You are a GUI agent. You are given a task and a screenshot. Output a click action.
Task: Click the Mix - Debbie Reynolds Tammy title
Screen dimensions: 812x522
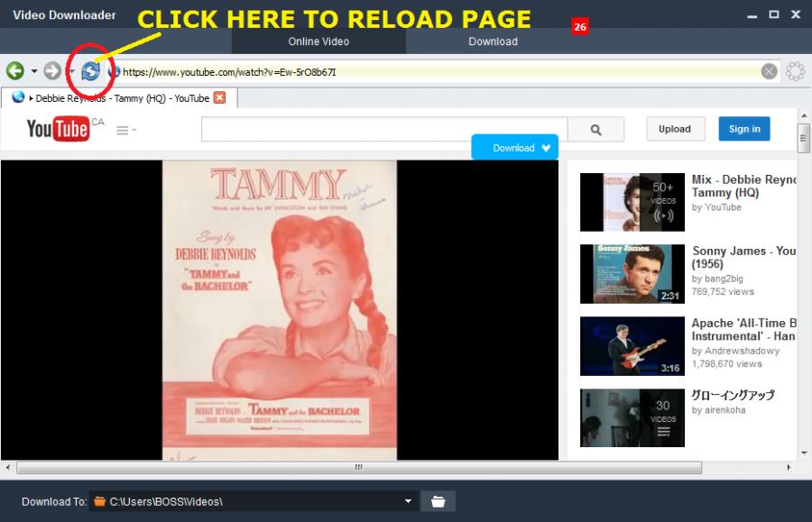point(744,187)
